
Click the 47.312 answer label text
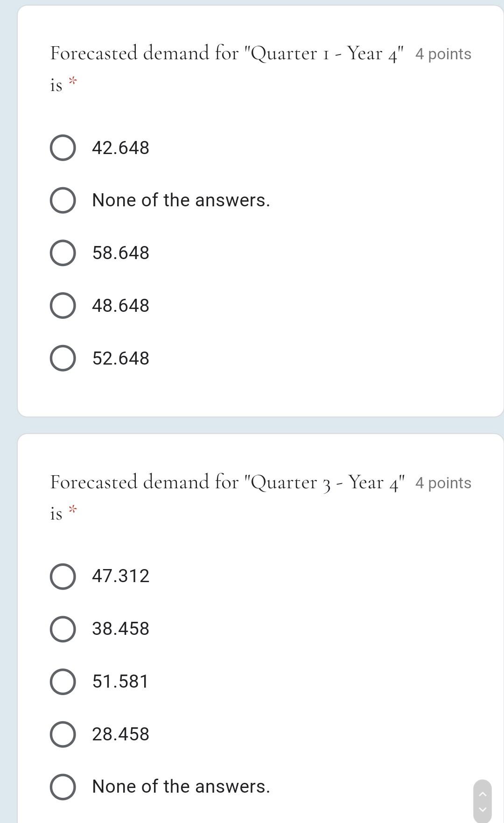[120, 576]
